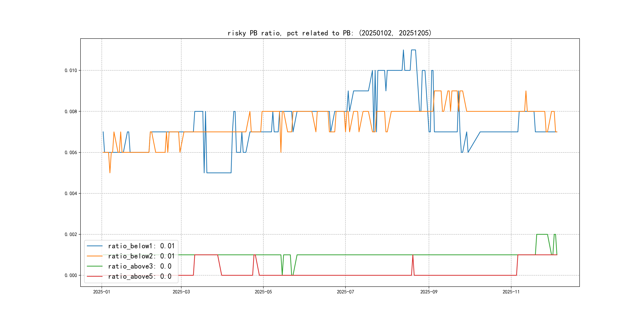Click the blue ratio_below1 legend line swatch

pos(94,246)
